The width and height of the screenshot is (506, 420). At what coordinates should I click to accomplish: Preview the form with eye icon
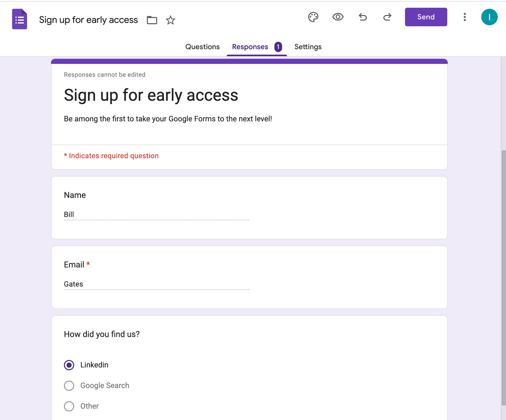338,17
